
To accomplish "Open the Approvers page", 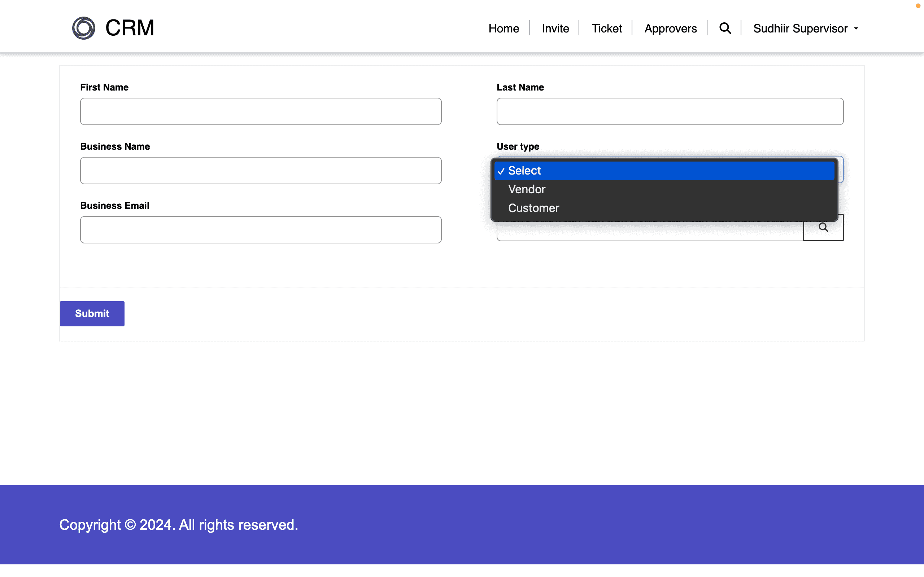I will (671, 28).
